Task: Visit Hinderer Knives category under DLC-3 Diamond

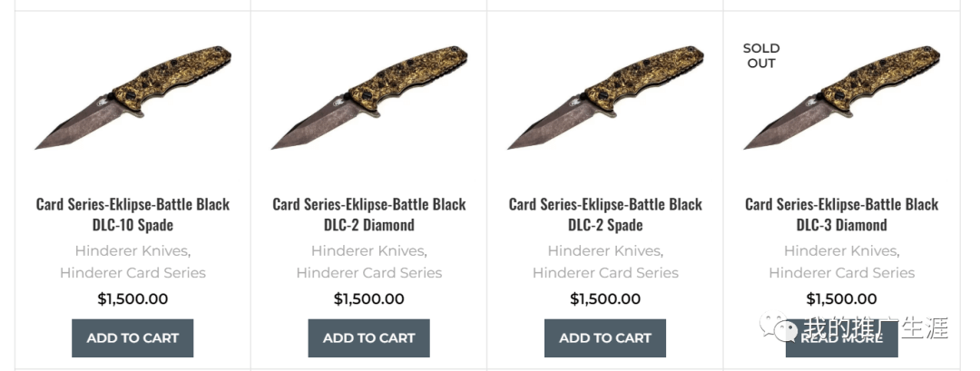Action: [x=840, y=251]
